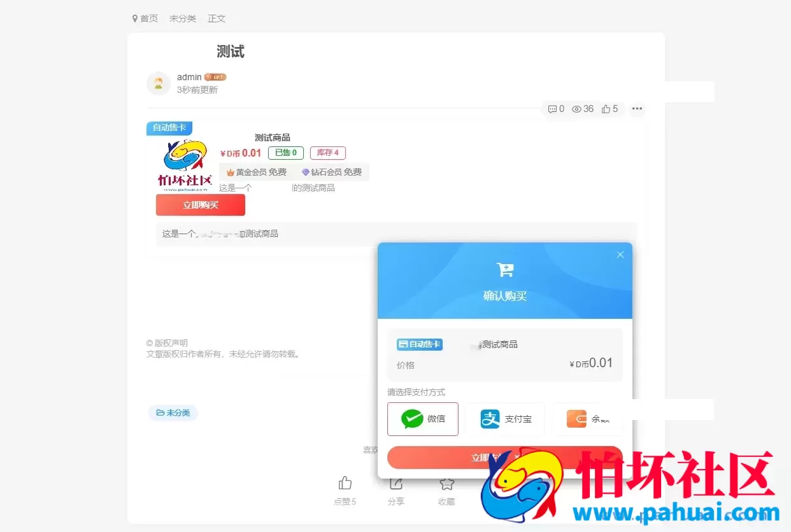Open the admin avatar image
Screen dimensions: 791x532
(159, 83)
